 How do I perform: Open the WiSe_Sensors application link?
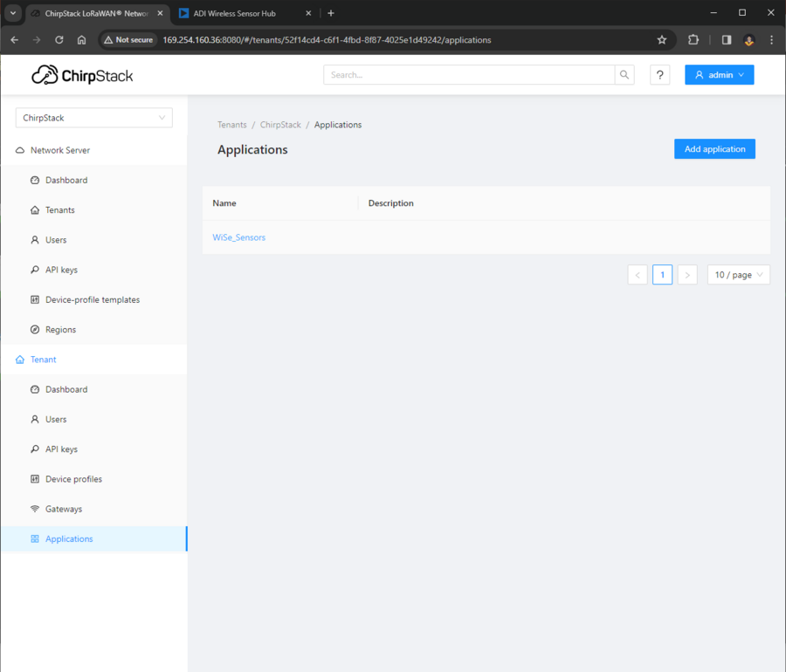[238, 237]
